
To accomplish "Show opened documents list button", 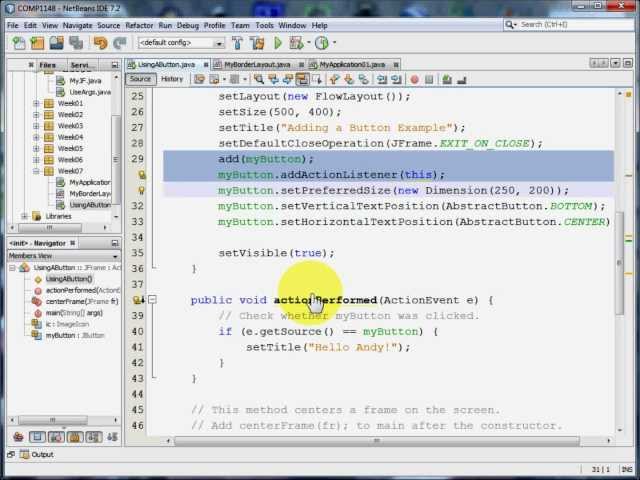I will click(x=616, y=63).
